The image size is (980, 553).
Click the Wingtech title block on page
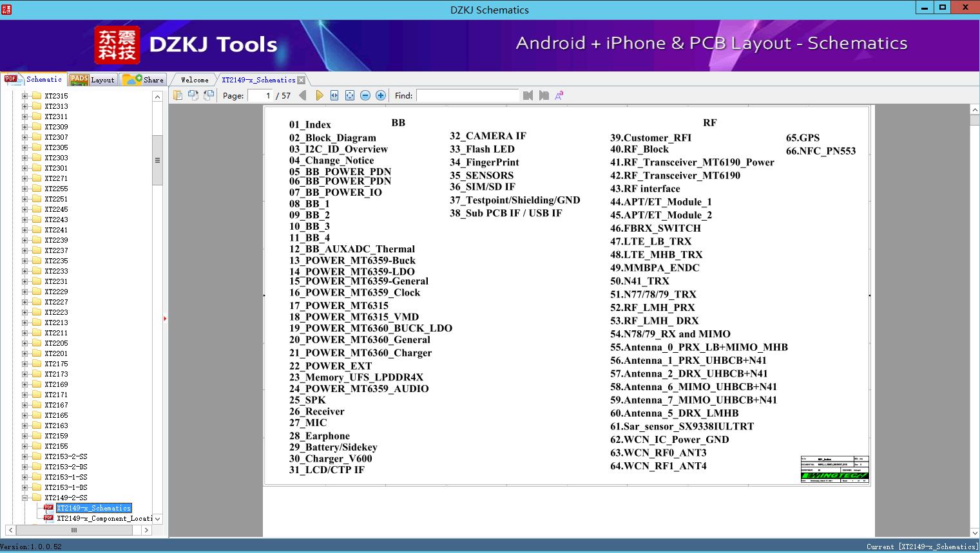835,470
